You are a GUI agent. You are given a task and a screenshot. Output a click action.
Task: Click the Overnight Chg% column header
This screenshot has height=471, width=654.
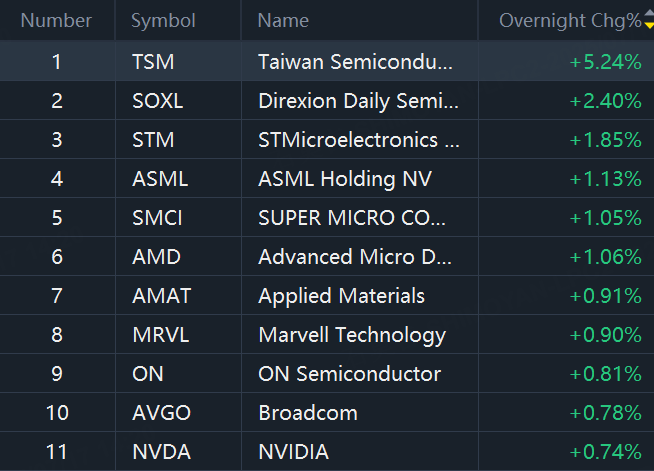[x=569, y=20]
